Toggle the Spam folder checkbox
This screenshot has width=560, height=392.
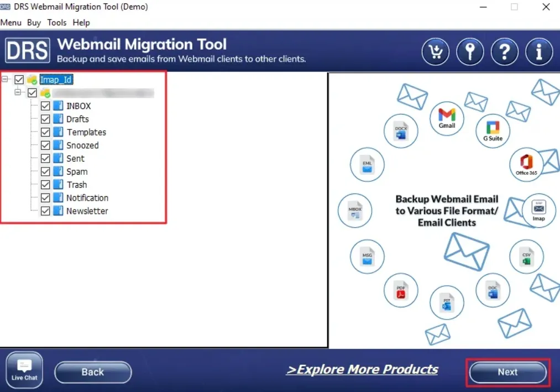coord(45,171)
